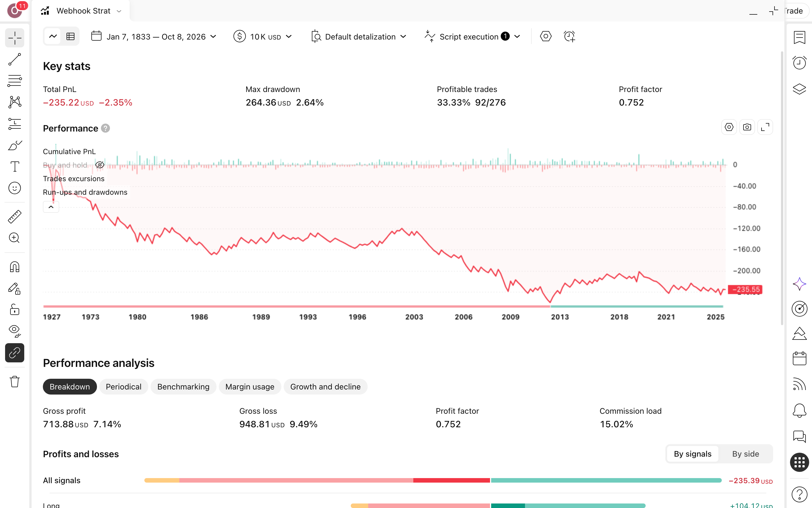This screenshot has height=508, width=812.
Task: Open Default detalization dropdown
Action: [359, 36]
